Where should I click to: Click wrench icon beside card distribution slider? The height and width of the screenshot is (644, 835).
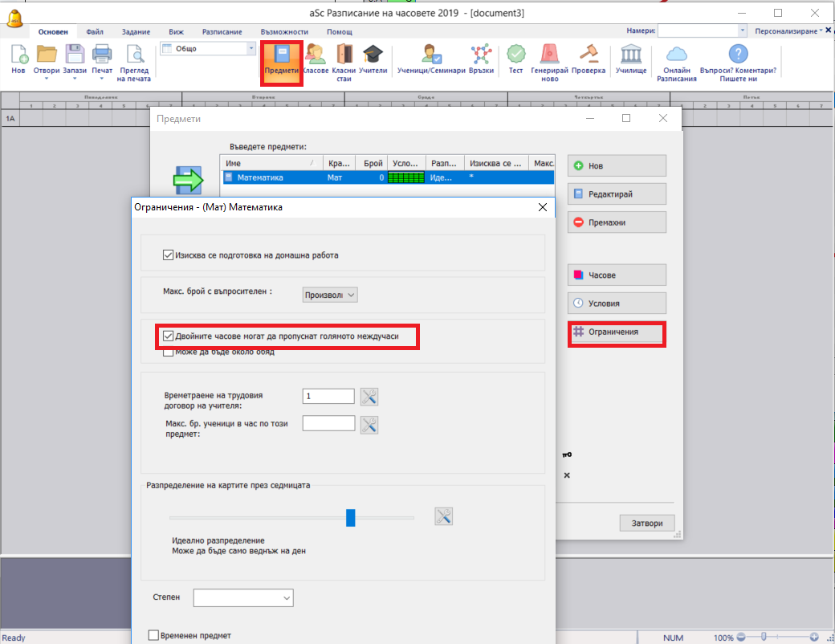pos(444,516)
